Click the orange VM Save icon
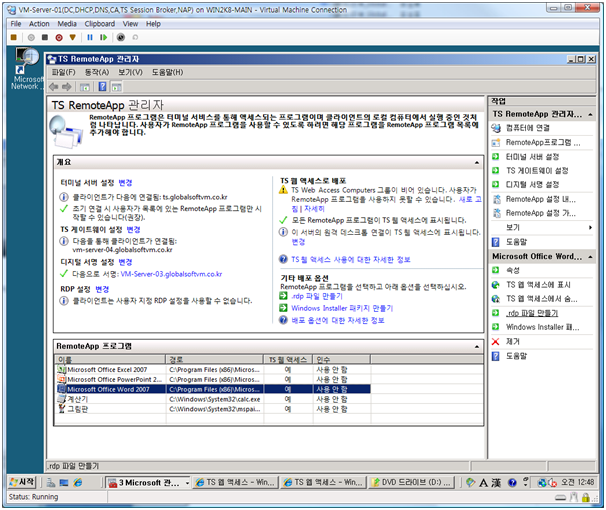606x510 pixels. point(73,37)
